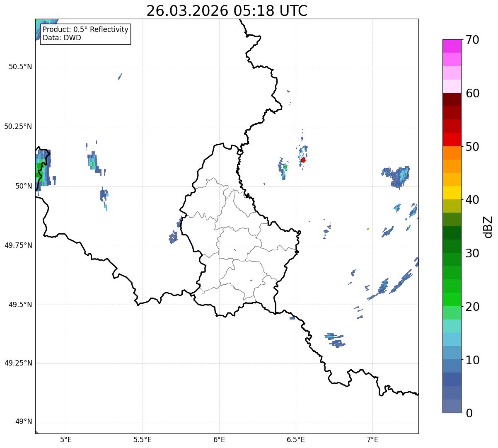This screenshot has height=448, width=498.
Task: Click the '5°E' longitude label
Action: pyautogui.click(x=66, y=440)
